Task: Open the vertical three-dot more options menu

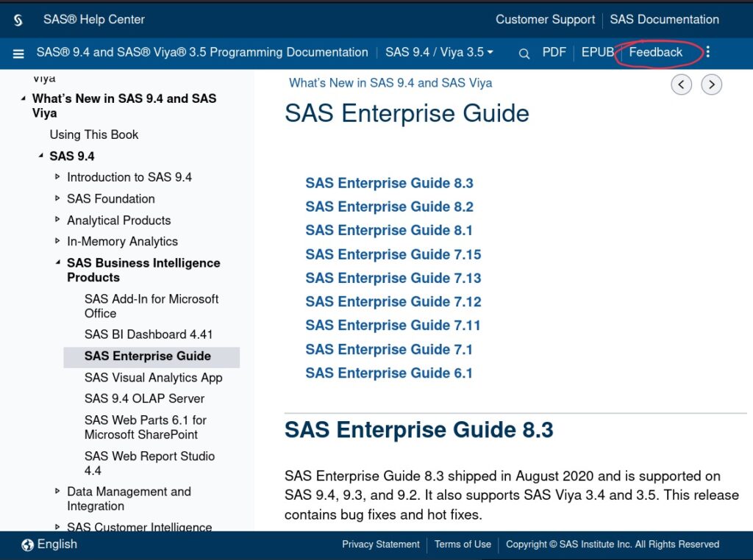Action: click(708, 52)
